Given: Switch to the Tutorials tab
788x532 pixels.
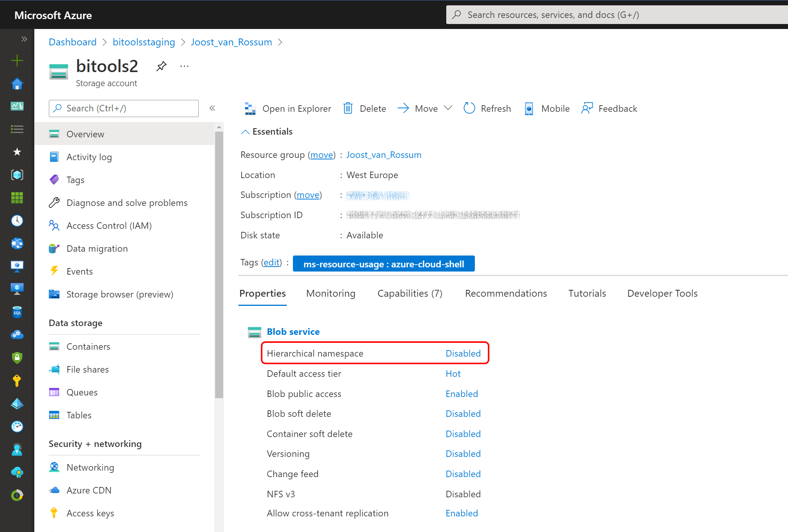Looking at the screenshot, I should pos(587,293).
